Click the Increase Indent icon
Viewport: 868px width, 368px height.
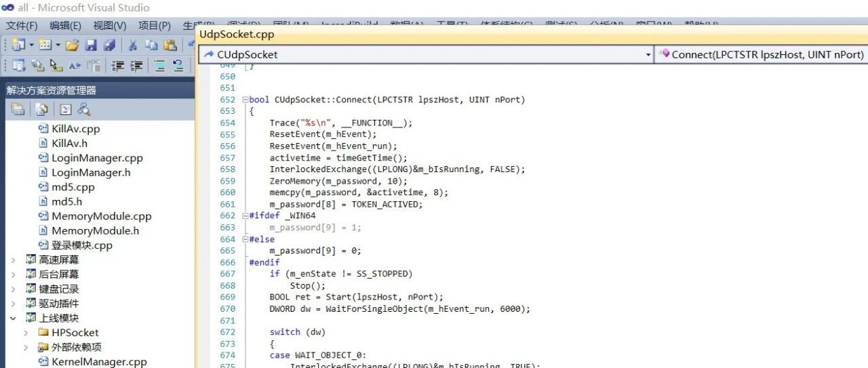click(x=136, y=66)
